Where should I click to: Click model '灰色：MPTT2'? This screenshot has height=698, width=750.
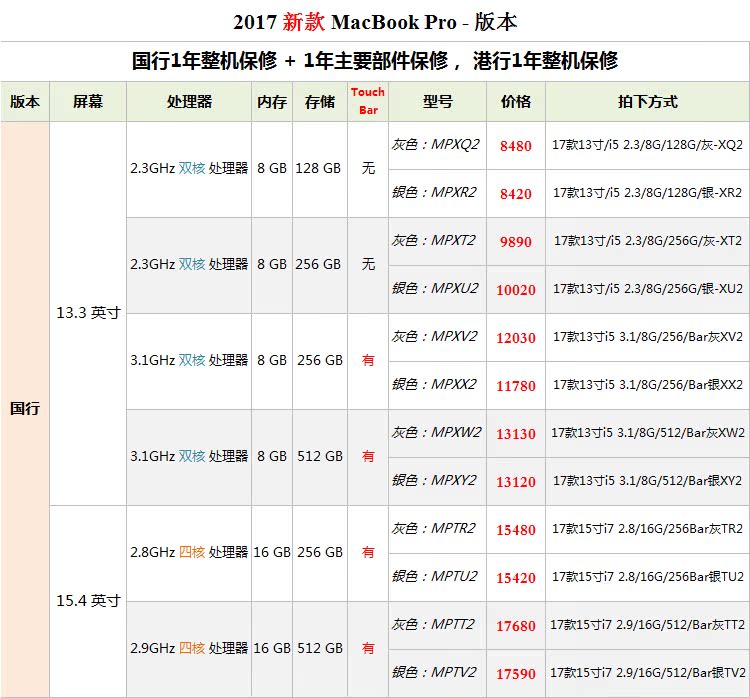click(x=433, y=624)
